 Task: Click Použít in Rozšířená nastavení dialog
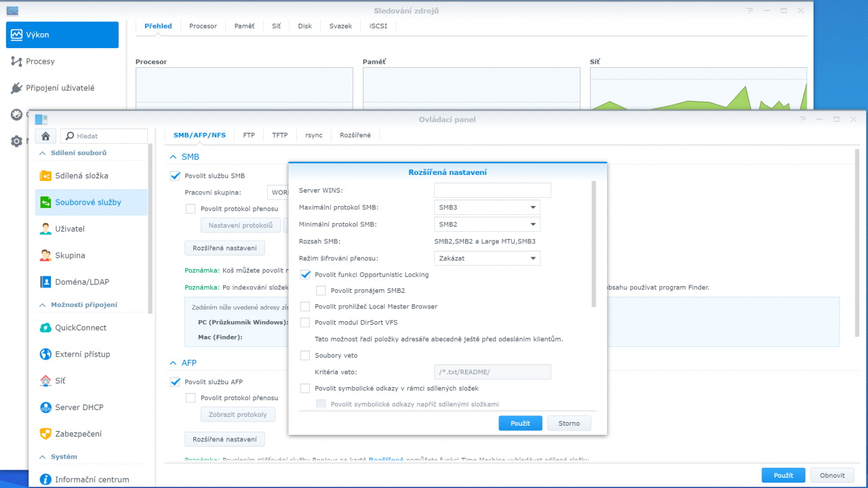(520, 423)
